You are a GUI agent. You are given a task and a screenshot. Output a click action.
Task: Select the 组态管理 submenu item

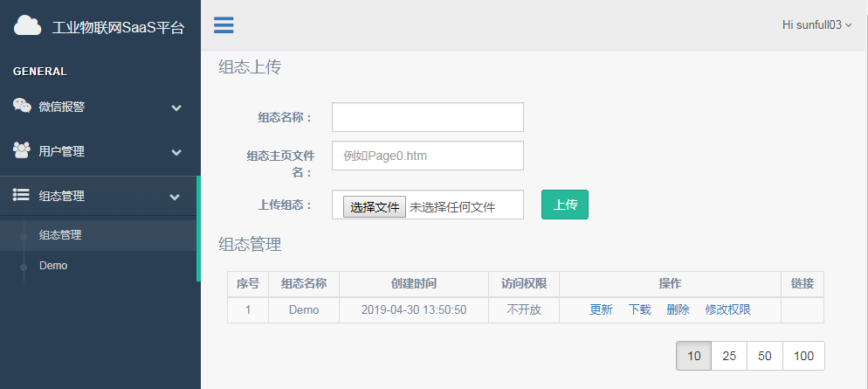60,235
